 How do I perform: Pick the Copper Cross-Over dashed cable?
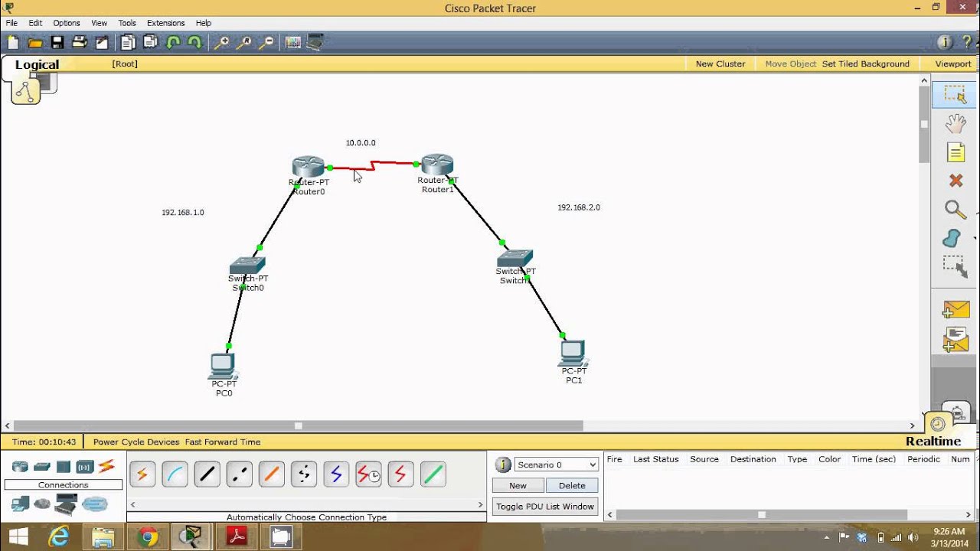tap(239, 474)
